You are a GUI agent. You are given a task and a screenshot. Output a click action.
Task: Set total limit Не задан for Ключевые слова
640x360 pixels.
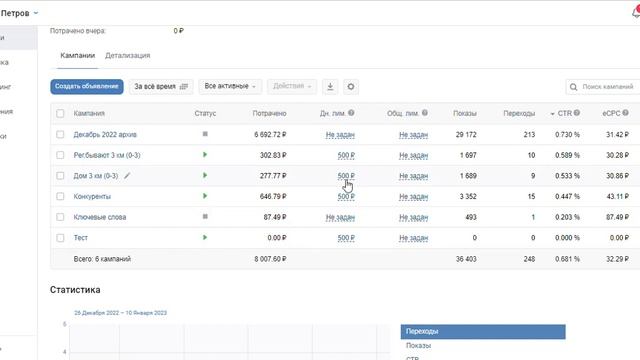(x=413, y=218)
